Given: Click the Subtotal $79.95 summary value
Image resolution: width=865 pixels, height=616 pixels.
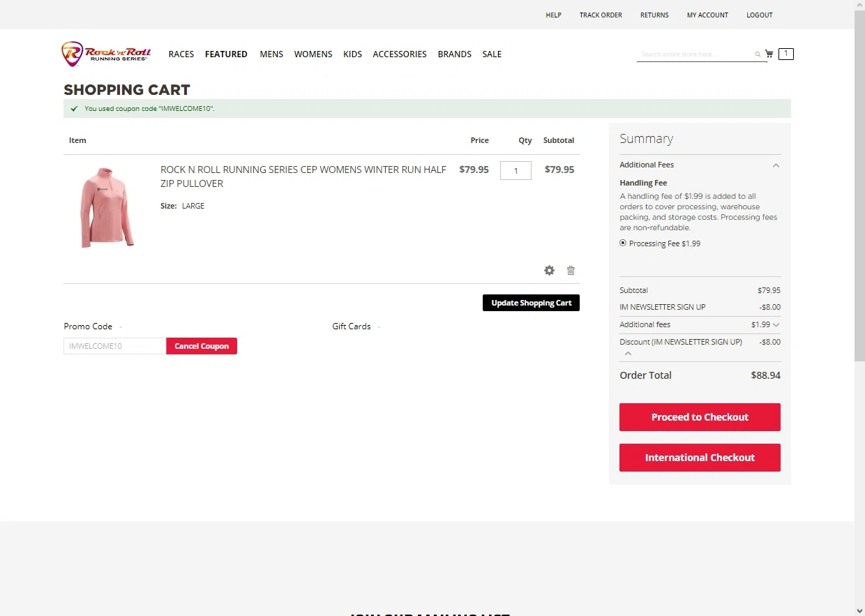Looking at the screenshot, I should tap(769, 290).
